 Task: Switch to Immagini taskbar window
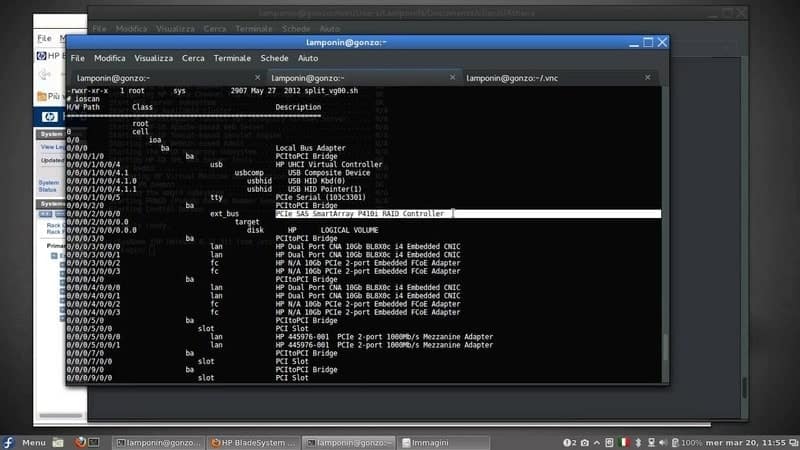point(443,442)
